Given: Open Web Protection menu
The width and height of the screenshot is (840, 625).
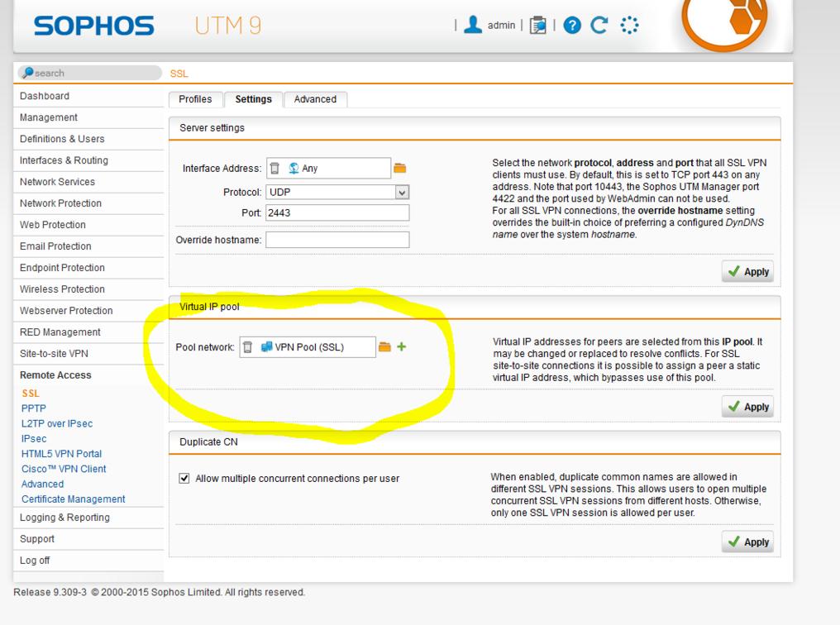Looking at the screenshot, I should pyautogui.click(x=88, y=224).
